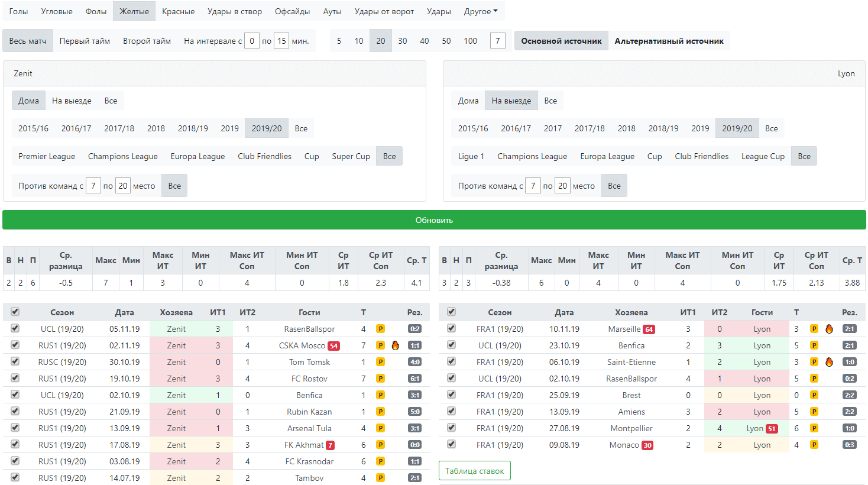Uncheck the Zenit vs RasenBallsport 05.11.19 row

15,328
